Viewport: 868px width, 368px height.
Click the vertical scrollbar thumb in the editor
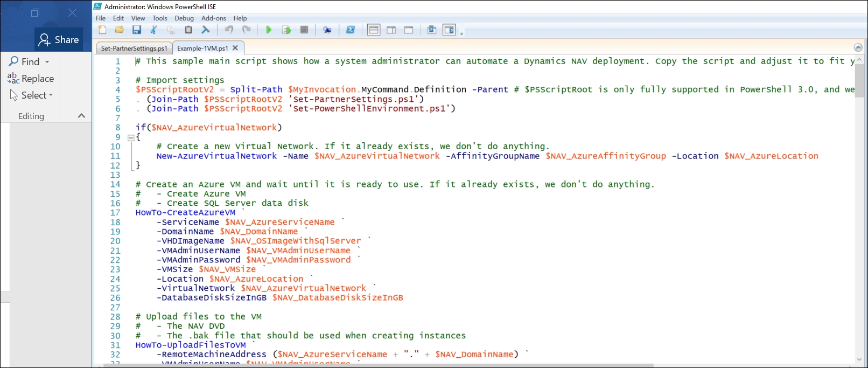click(x=859, y=81)
